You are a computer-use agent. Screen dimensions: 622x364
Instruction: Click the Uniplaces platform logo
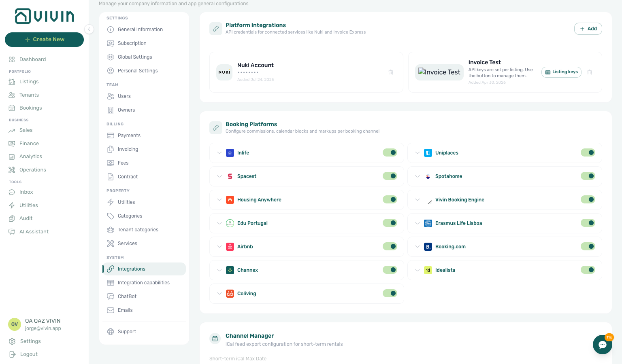tap(428, 153)
